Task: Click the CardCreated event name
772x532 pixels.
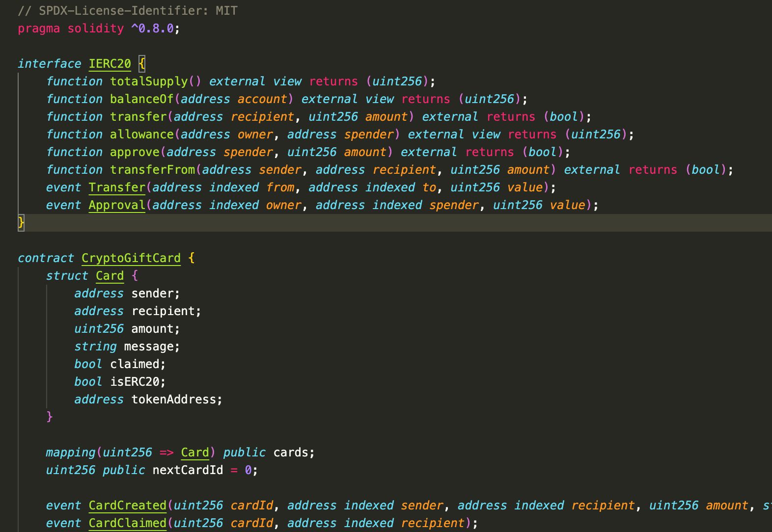Action: (128, 505)
